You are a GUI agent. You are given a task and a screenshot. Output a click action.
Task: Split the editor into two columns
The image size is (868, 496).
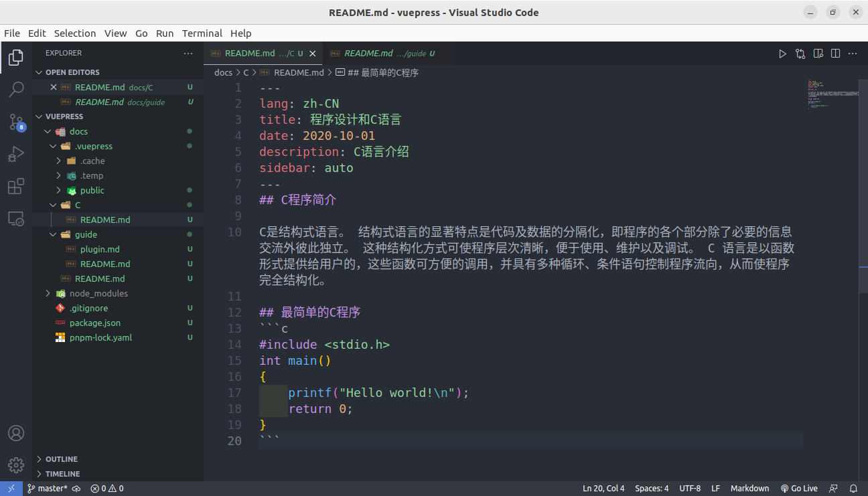tap(835, 54)
